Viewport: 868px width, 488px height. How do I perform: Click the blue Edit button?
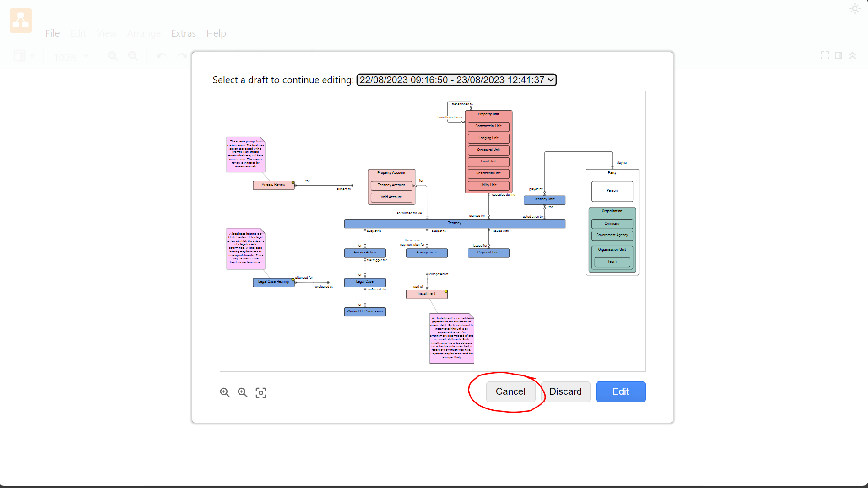[620, 391]
